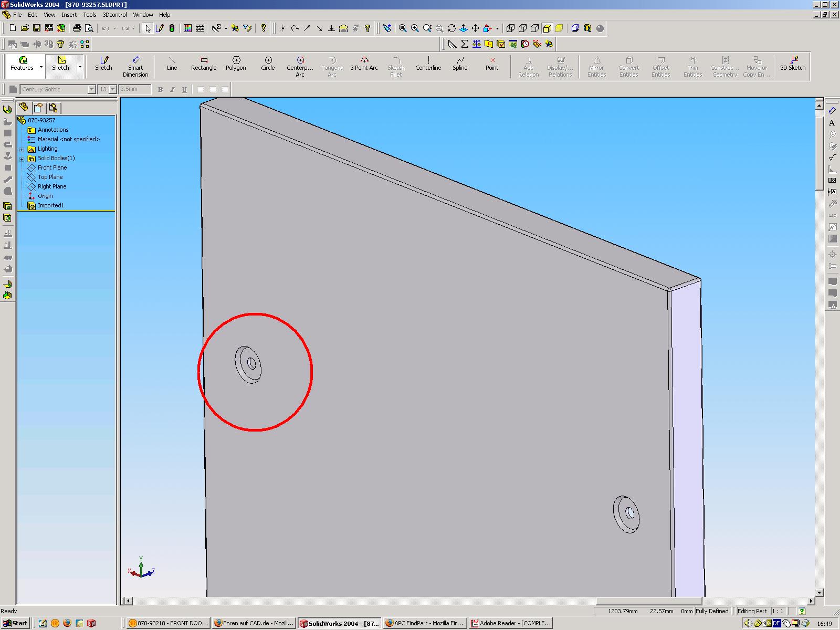The height and width of the screenshot is (630, 840).
Task: Toggle Wireframe display mode
Action: click(x=510, y=28)
